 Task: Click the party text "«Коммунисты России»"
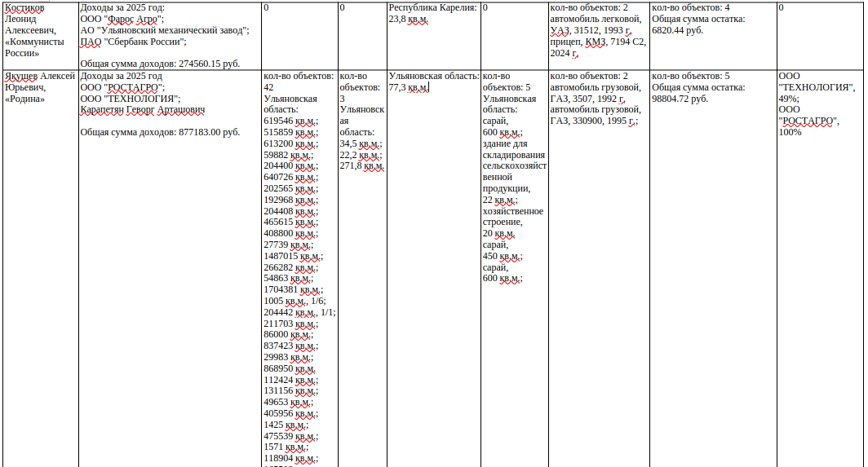(x=34, y=47)
